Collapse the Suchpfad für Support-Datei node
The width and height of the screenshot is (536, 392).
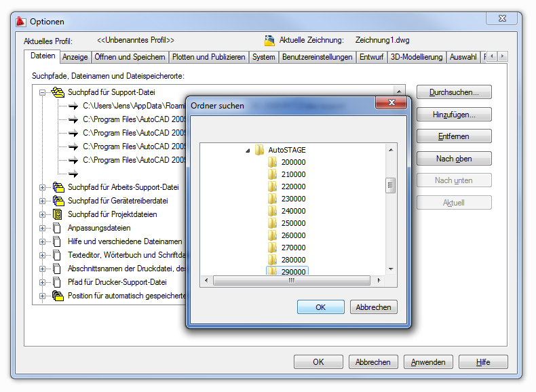point(42,92)
